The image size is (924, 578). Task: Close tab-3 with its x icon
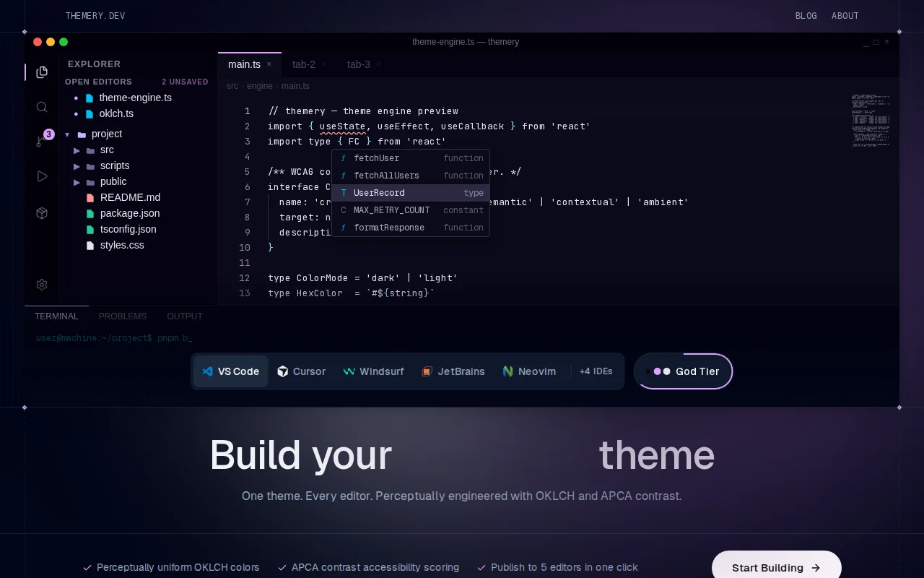[x=378, y=64]
